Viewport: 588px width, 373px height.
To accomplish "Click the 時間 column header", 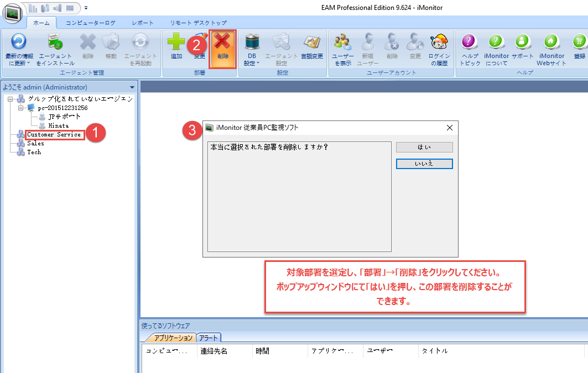I will tap(280, 351).
